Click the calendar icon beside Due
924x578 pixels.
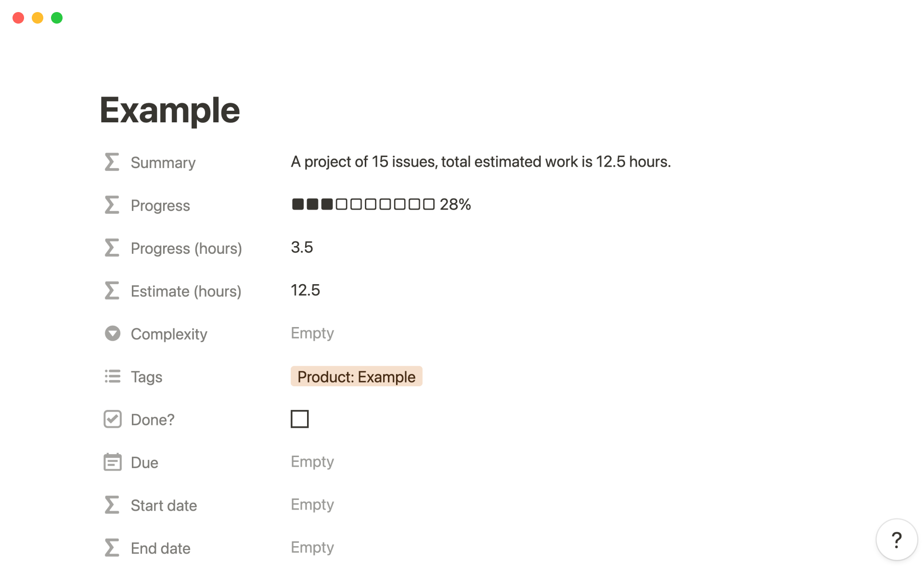(112, 462)
